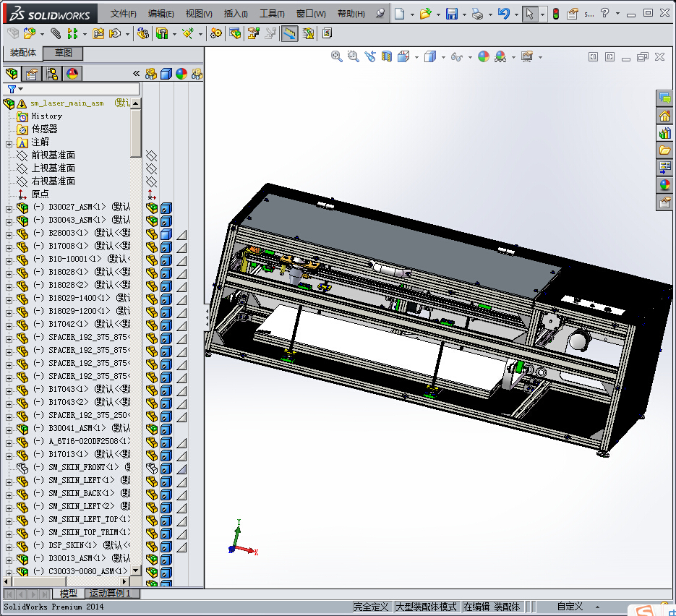Image resolution: width=676 pixels, height=616 pixels.
Task: Click the tree's vertical scrollbar thumb
Action: point(136,132)
